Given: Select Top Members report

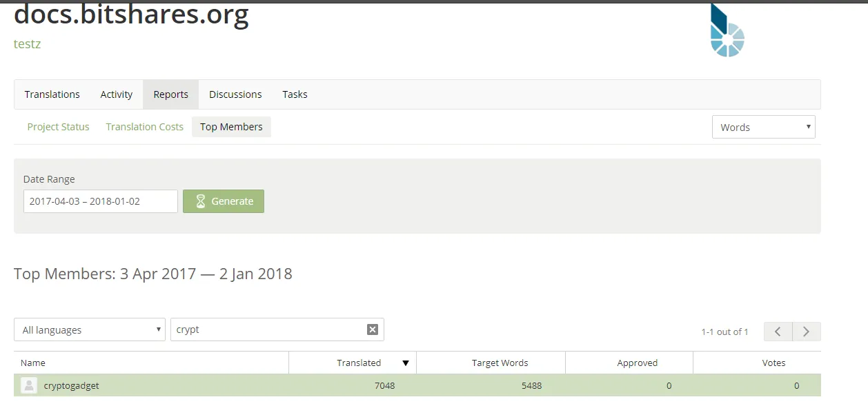Looking at the screenshot, I should (x=231, y=127).
